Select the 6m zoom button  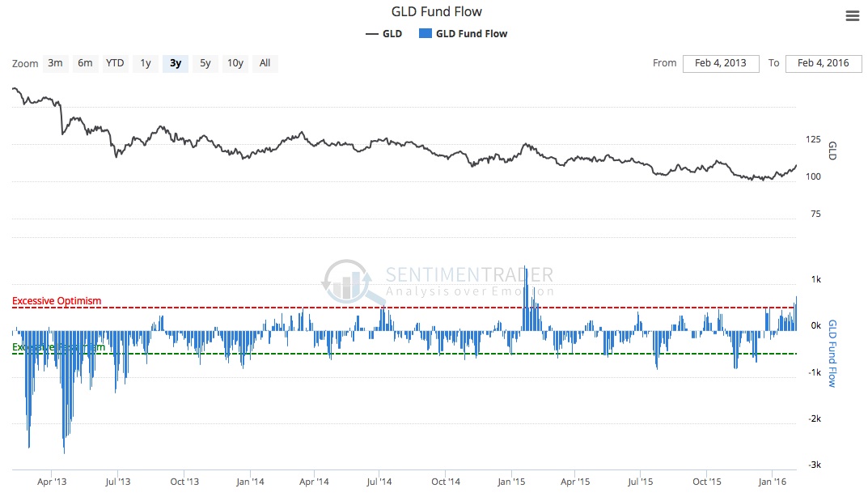85,63
